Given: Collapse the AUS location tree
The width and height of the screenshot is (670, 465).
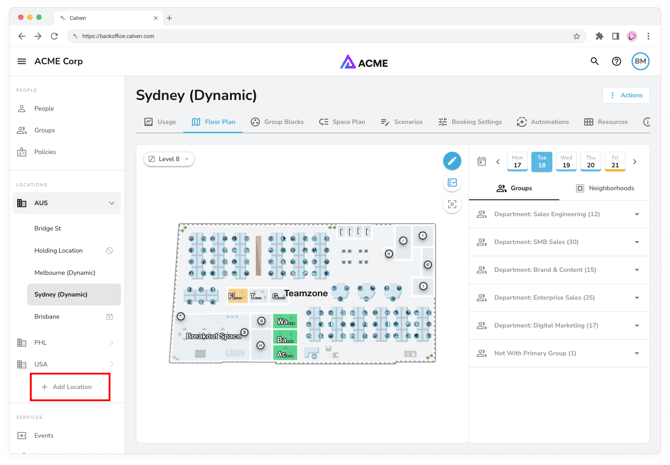Looking at the screenshot, I should point(111,203).
